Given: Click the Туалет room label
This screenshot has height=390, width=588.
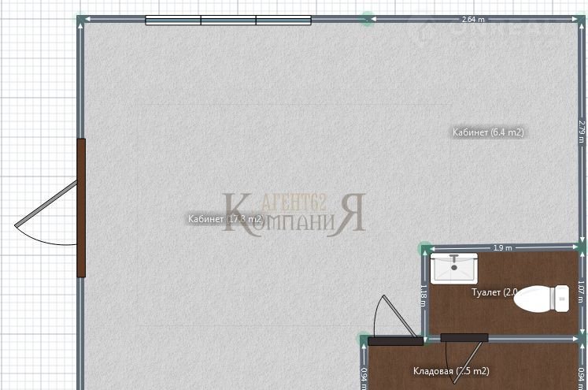Looking at the screenshot, I should pyautogui.click(x=494, y=292).
